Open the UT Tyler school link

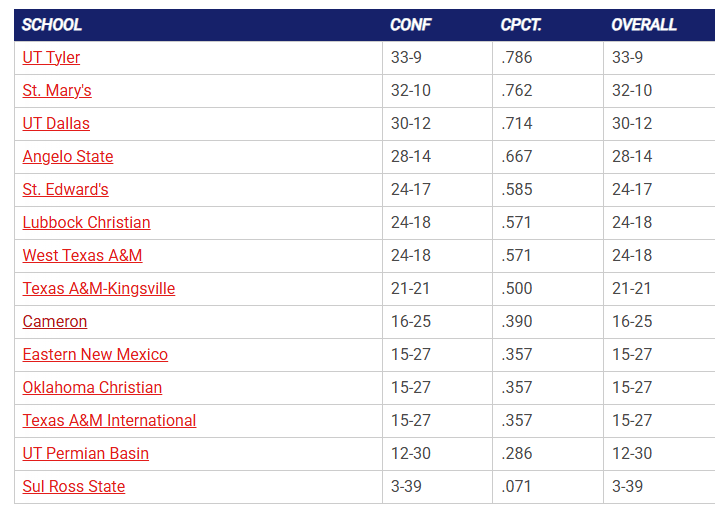51,58
